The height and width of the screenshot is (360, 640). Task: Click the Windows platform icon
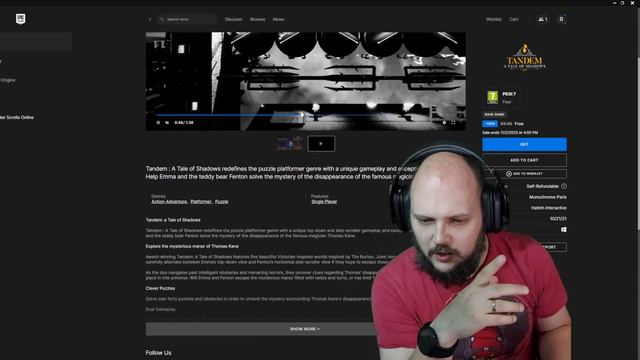click(x=564, y=230)
